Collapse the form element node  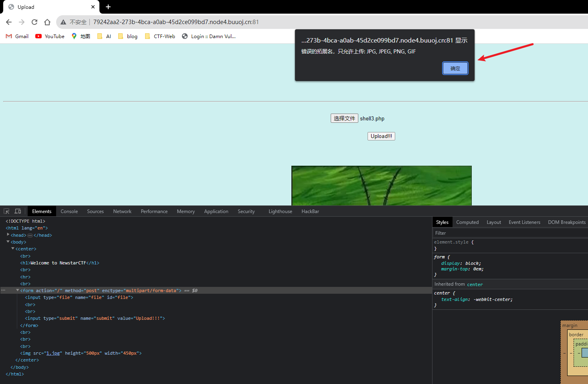tap(18, 290)
